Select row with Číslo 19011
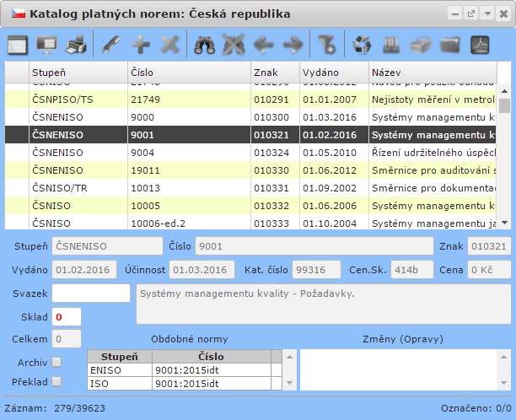 [250, 170]
